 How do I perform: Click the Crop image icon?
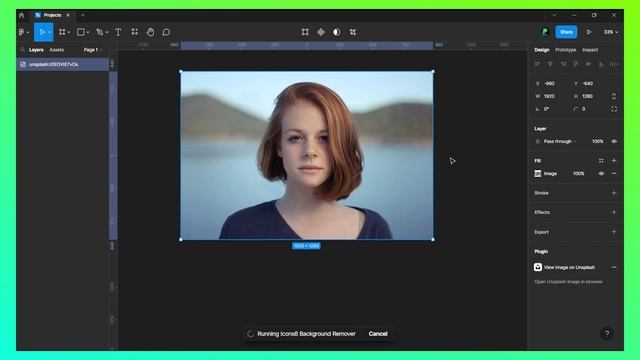coord(353,32)
